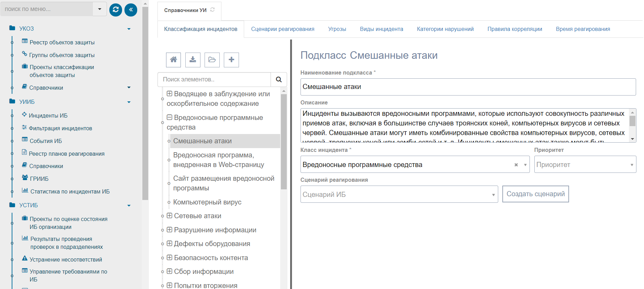This screenshot has width=644, height=289.
Task: Open the Правила корреляции tab
Action: (514, 29)
